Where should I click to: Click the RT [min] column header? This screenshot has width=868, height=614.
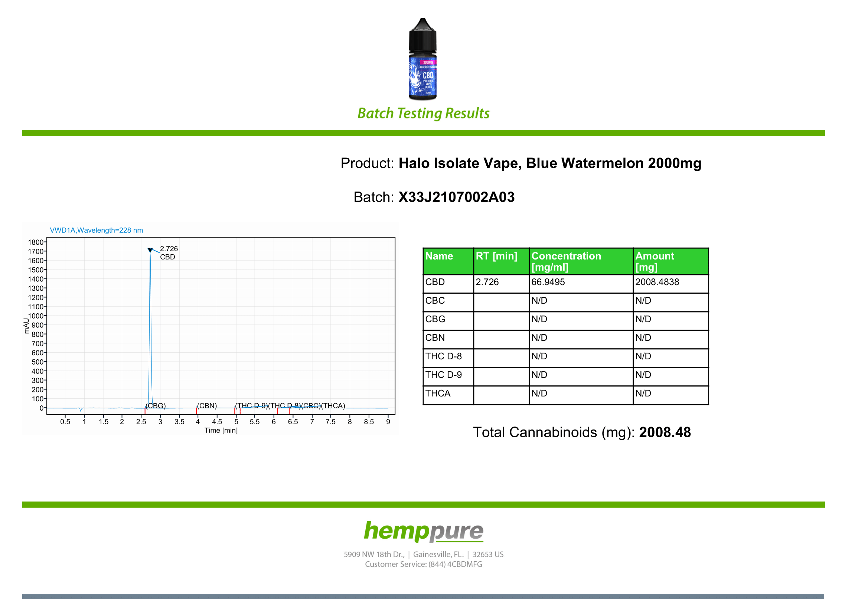coord(501,261)
